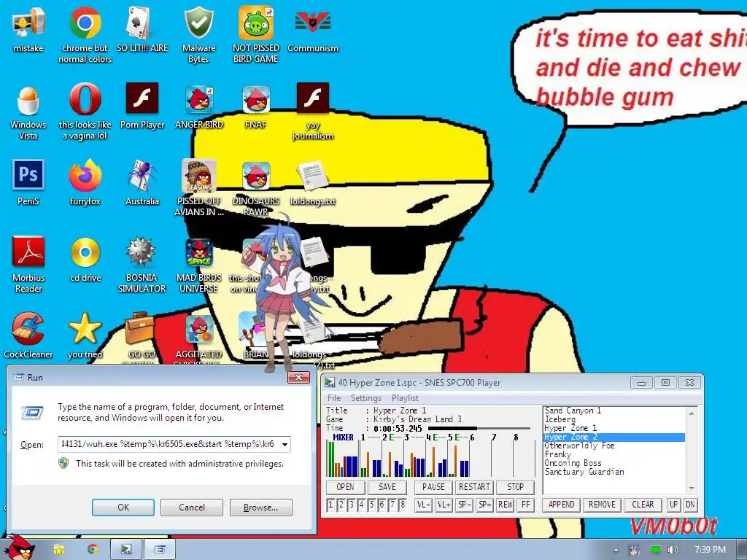
Task: Launch the 'ANGER BIRD' desktop icon
Action: pyautogui.click(x=198, y=99)
